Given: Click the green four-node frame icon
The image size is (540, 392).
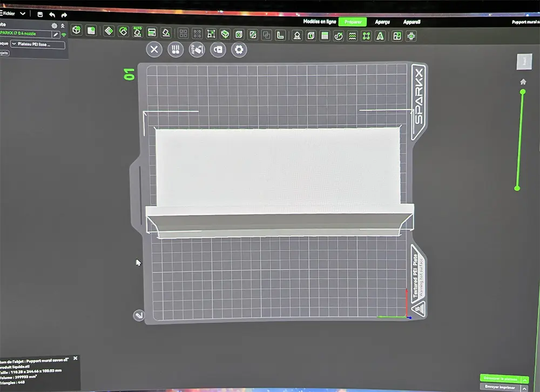Looking at the screenshot, I should [366, 36].
